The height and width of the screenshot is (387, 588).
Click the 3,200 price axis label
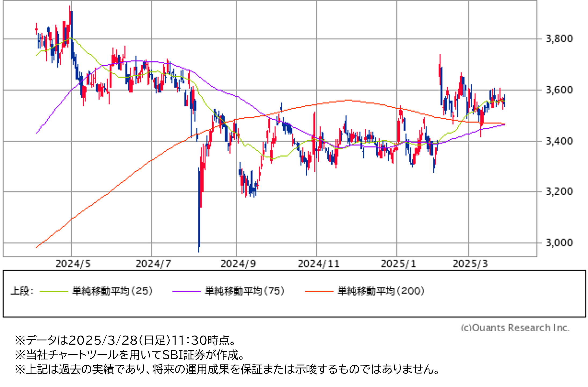click(559, 191)
